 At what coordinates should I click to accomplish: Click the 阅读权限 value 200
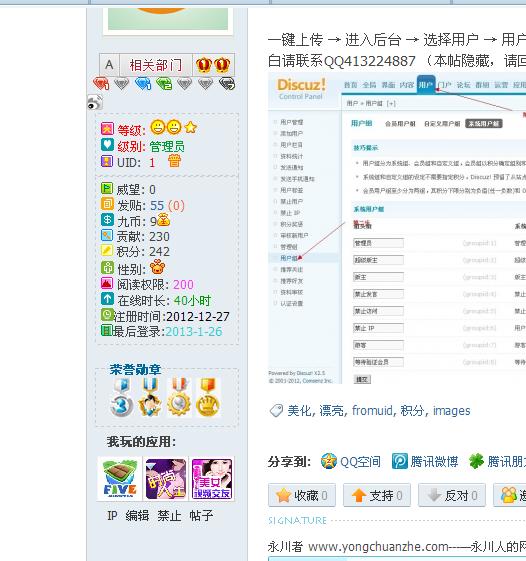(183, 284)
